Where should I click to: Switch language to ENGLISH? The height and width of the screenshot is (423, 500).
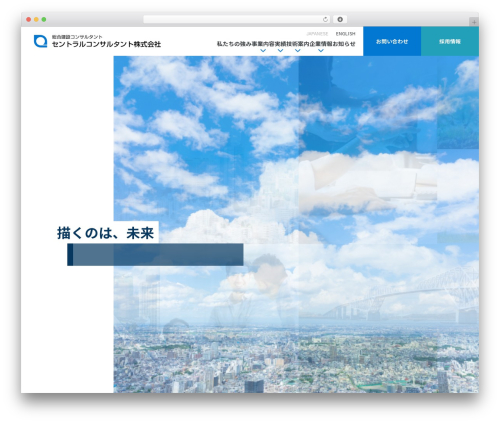345,34
